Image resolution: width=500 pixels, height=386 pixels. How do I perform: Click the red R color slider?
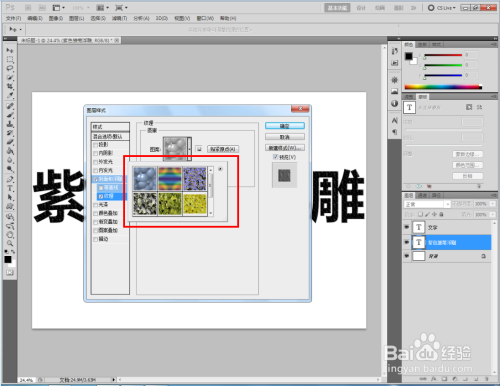click(x=443, y=55)
